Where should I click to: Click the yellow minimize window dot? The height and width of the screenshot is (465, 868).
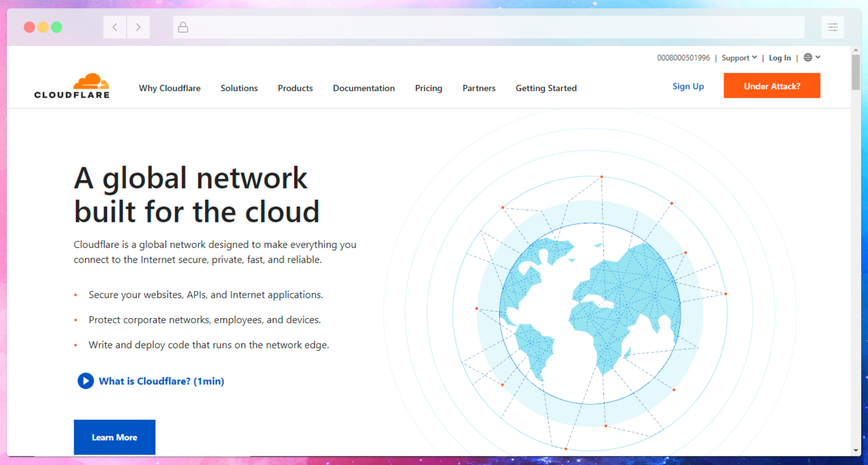43,27
